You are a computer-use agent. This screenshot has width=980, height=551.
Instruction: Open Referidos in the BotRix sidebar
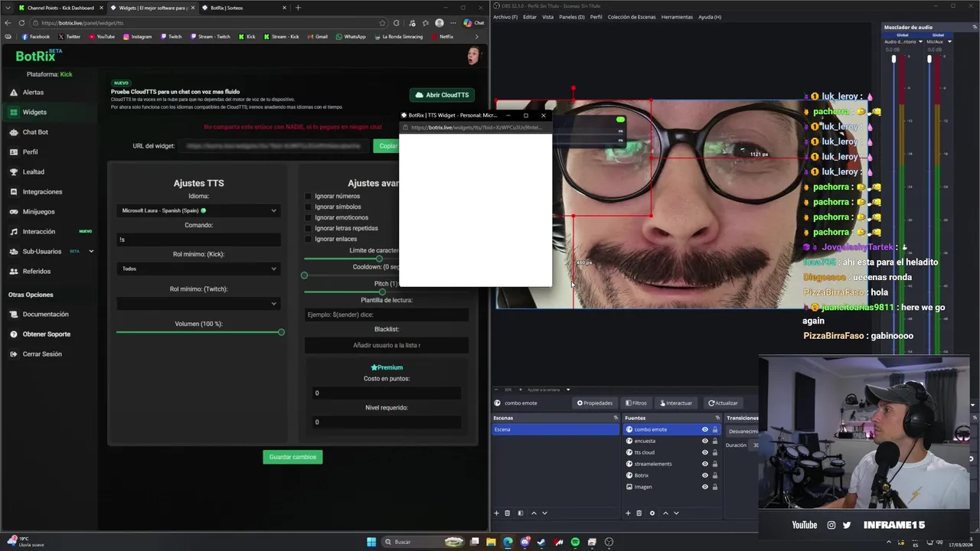(36, 271)
